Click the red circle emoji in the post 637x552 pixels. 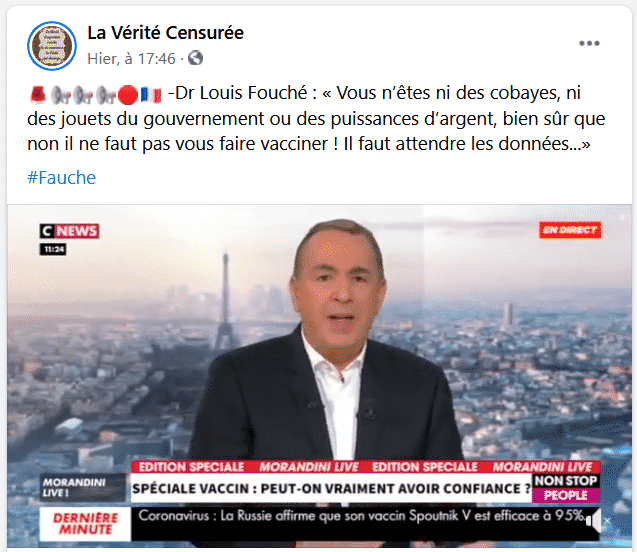click(128, 95)
